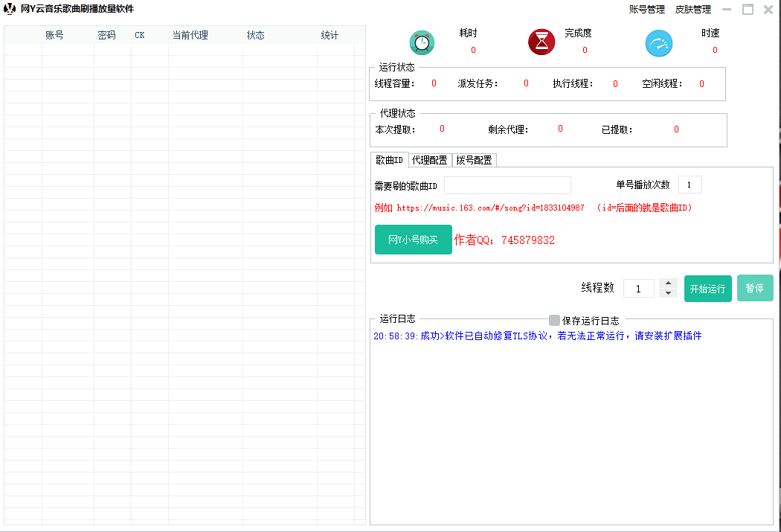Screen dimensions: 781x532
Task: Click the app logo in title bar
Action: (10, 9)
